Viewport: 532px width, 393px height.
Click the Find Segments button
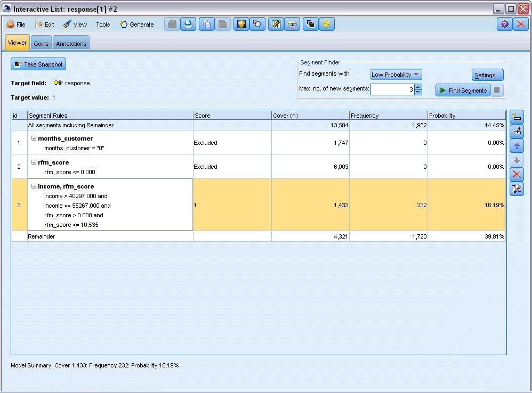click(463, 91)
